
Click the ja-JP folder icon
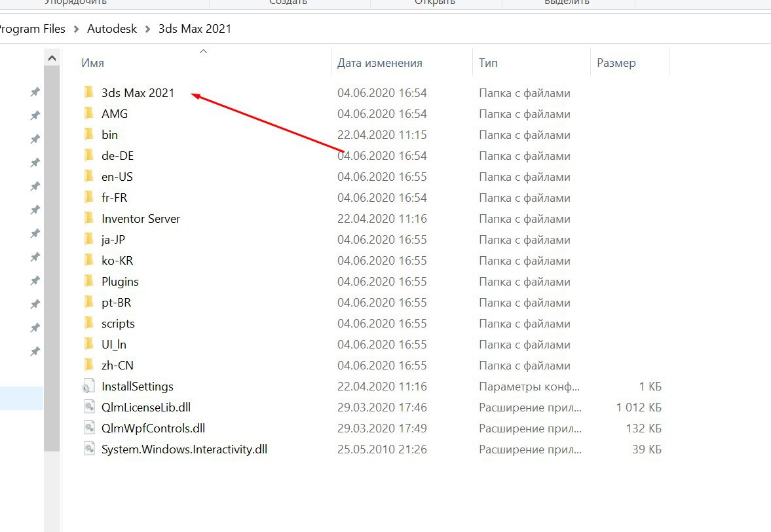[x=89, y=239]
